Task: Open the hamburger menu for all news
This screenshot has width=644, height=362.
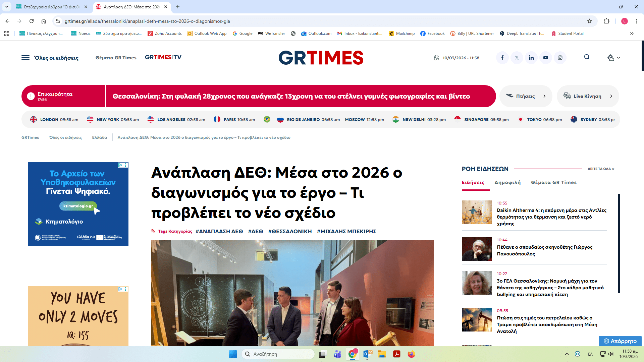Action: pos(25,58)
